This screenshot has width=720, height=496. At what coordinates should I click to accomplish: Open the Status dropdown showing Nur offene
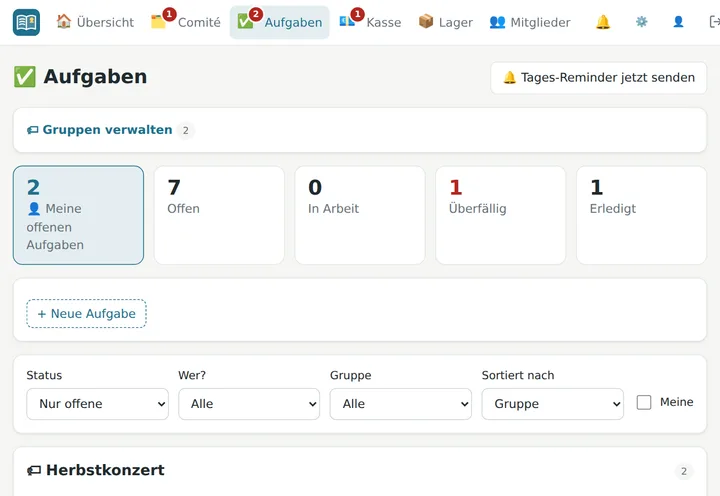click(97, 404)
